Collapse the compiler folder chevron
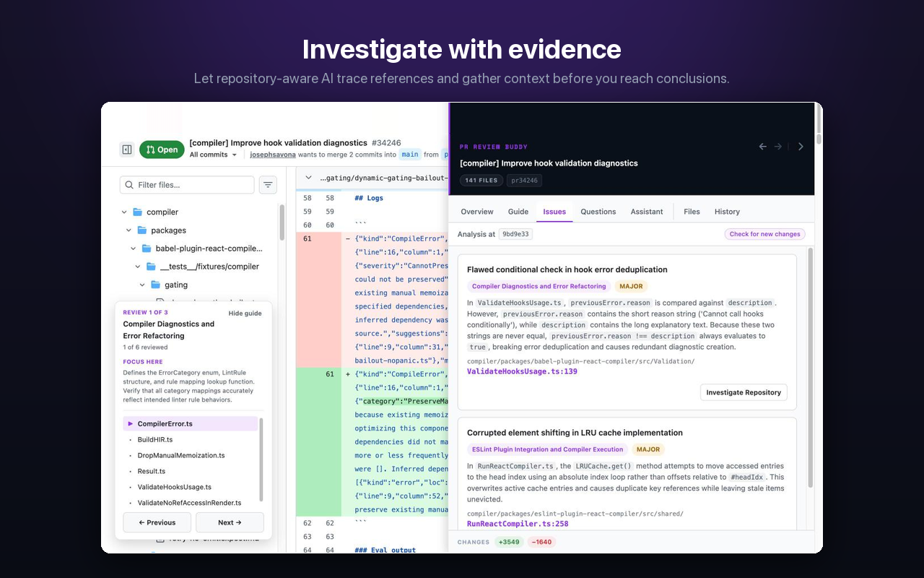This screenshot has width=924, height=578. (124, 212)
